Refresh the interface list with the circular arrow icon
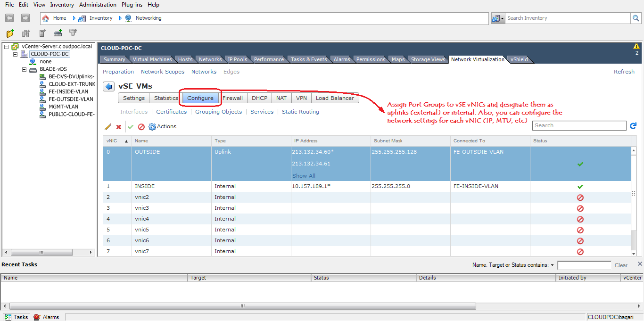The height and width of the screenshot is (321, 644). click(633, 125)
